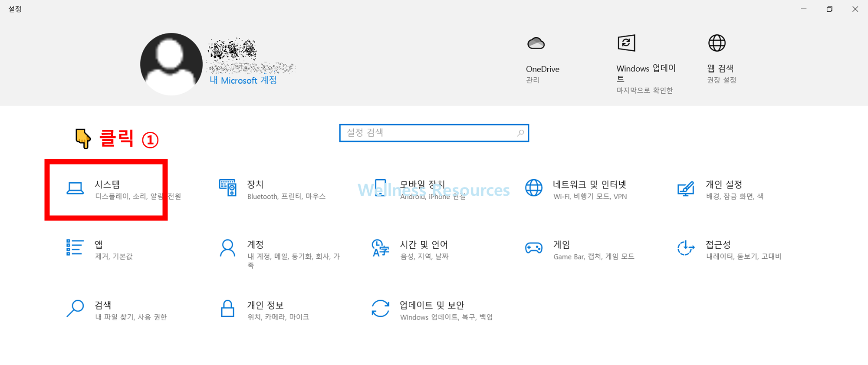Click 'Bluetooth, 프린터, 마우스' description

[286, 197]
